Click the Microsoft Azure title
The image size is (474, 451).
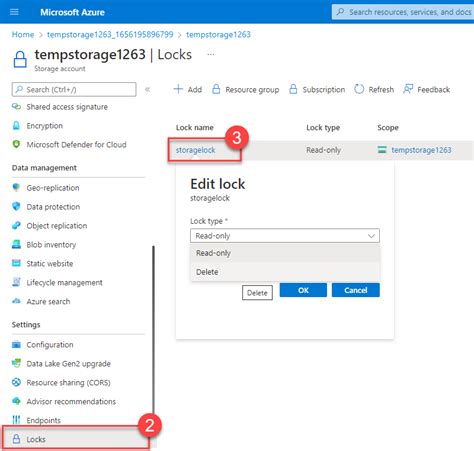point(72,12)
